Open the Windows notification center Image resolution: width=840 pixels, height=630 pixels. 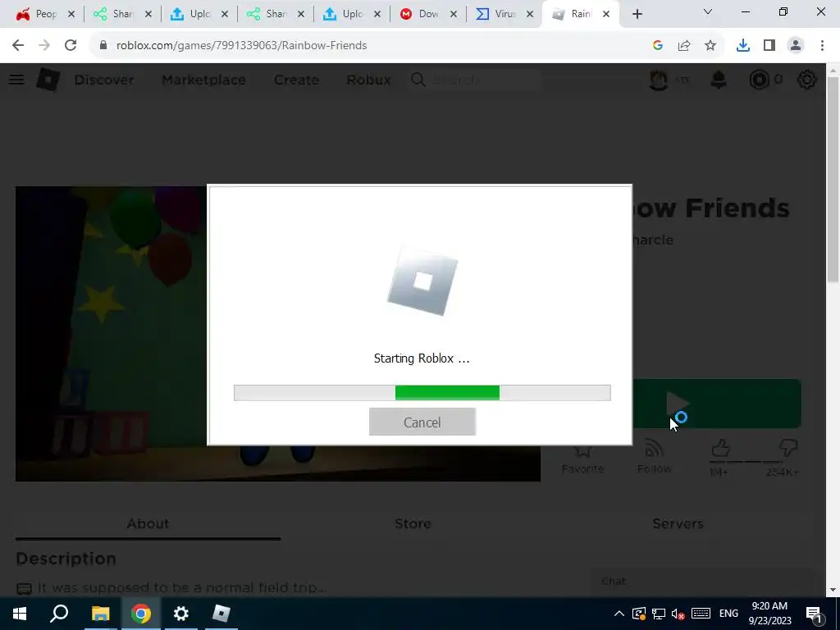(x=815, y=614)
